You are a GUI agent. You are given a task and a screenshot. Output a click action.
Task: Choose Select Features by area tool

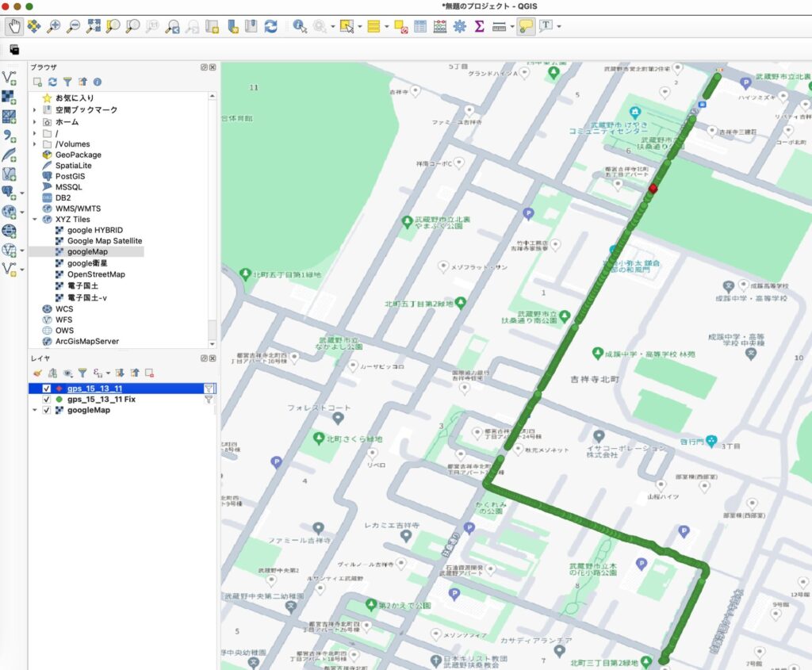pos(347,26)
